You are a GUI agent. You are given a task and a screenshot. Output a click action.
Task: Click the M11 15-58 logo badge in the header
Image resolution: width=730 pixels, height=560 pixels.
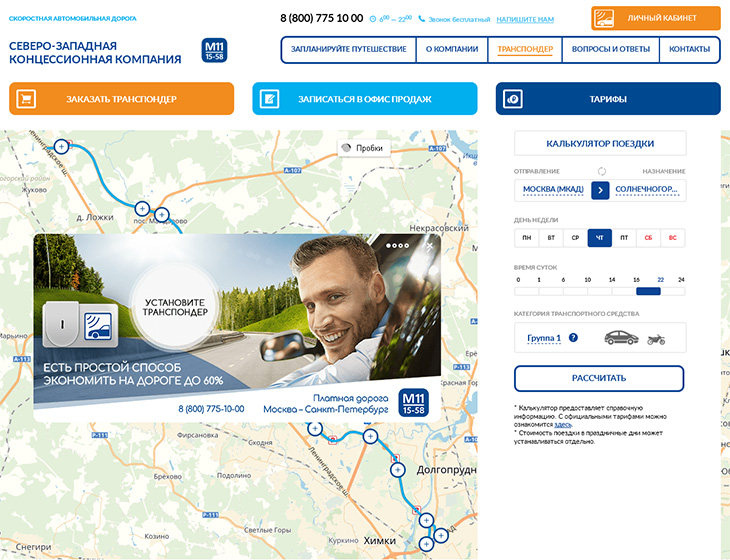[214, 50]
